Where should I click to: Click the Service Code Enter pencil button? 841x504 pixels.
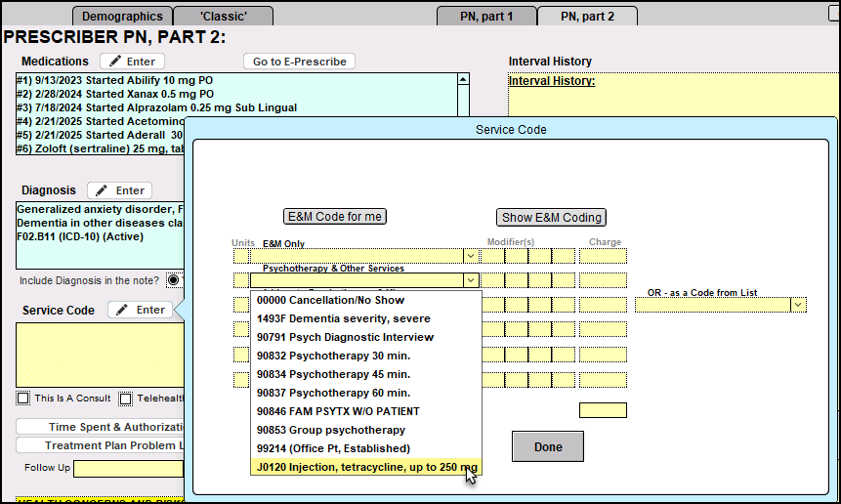[141, 310]
